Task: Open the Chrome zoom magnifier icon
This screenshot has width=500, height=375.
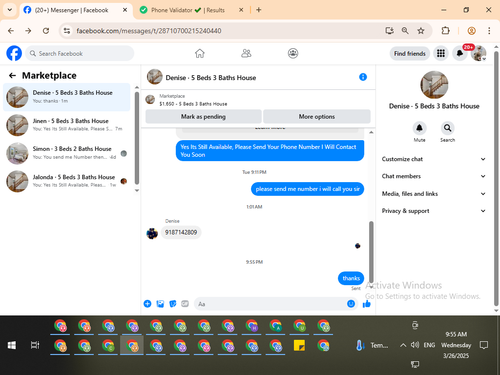Action: pos(405,31)
